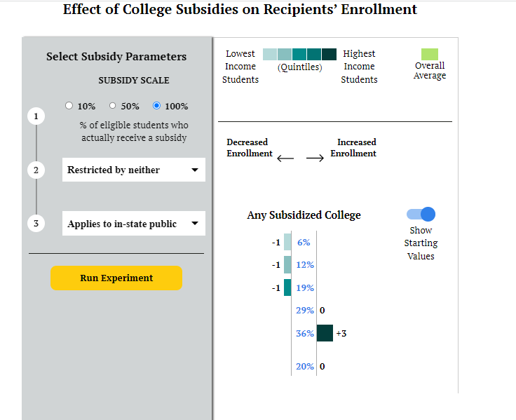Click step 1 circle marker
516x420 pixels.
click(x=36, y=116)
